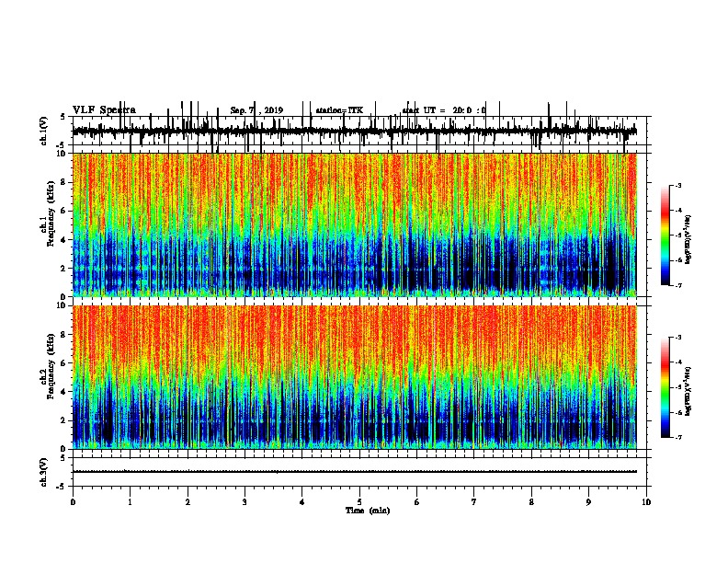The image size is (728, 563).
Task: Click the '8' kHz tick of ch.2 spectrogram
Action: [x=64, y=335]
